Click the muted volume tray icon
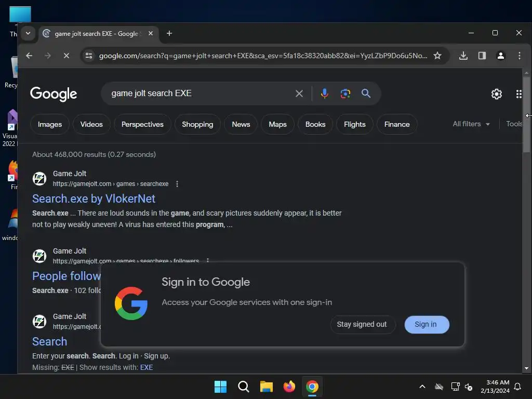Image resolution: width=532 pixels, height=399 pixels. (x=469, y=387)
